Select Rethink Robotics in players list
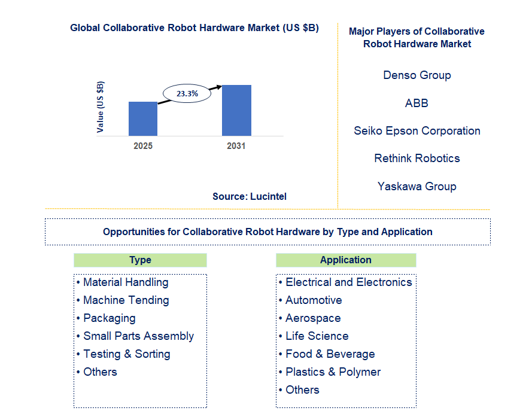The image size is (529, 420). pos(417,158)
